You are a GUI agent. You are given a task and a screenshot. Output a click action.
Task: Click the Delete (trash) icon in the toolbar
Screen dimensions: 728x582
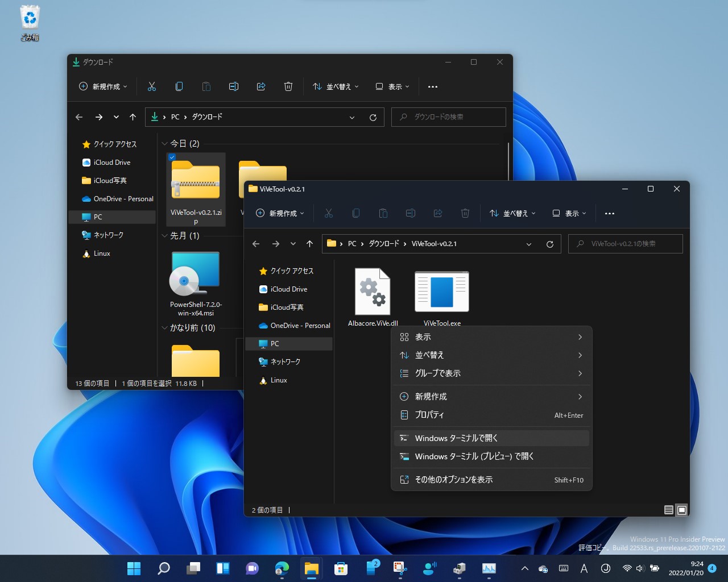pyautogui.click(x=465, y=213)
